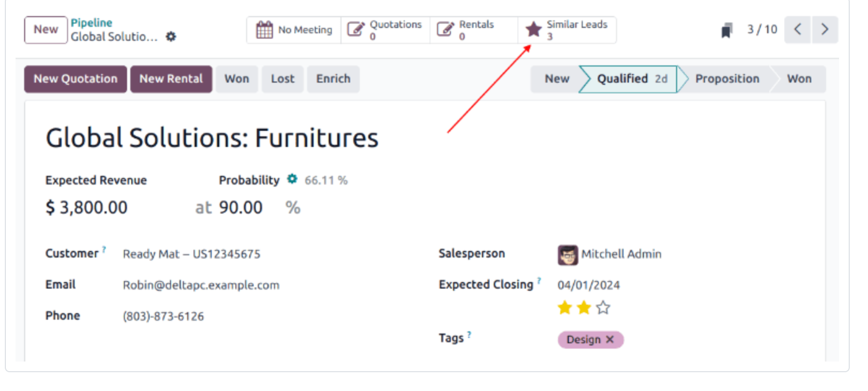Open Quotations smart button
This screenshot has height=391, width=868.
pos(385,30)
